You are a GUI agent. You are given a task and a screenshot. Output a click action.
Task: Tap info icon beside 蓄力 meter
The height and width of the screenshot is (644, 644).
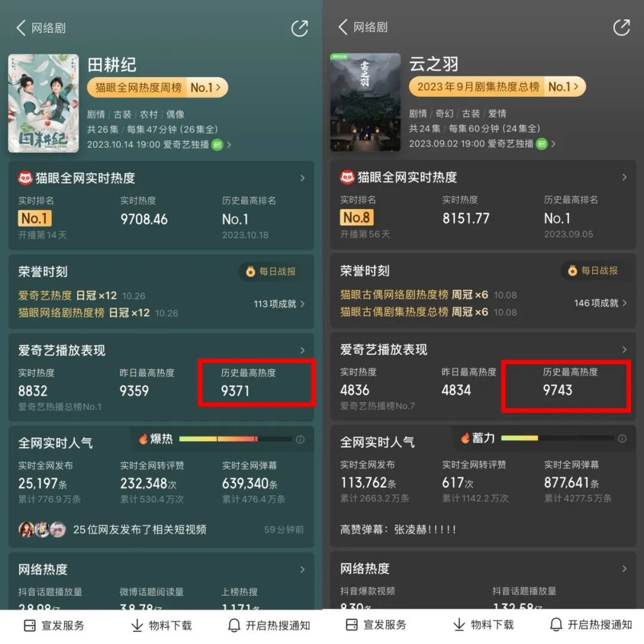(622, 439)
